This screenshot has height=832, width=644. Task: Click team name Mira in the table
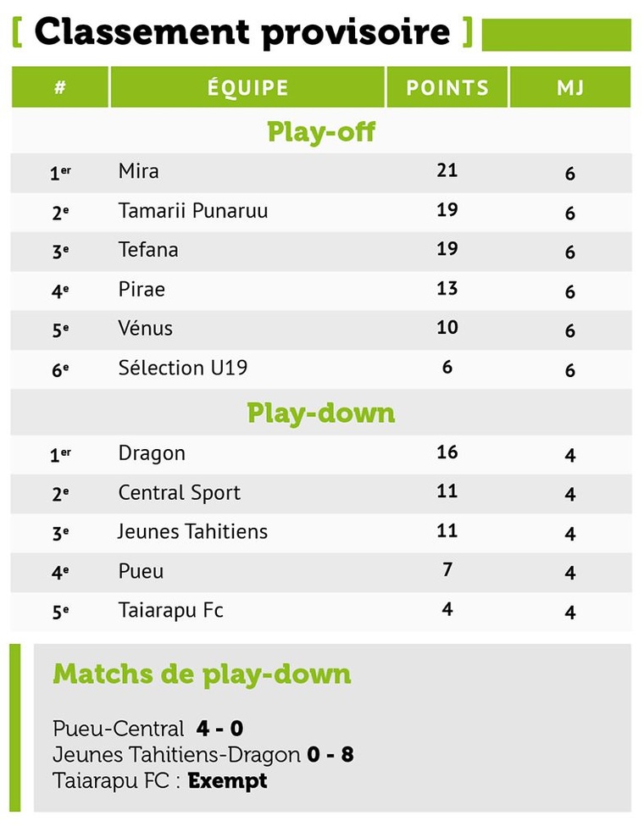tap(139, 171)
